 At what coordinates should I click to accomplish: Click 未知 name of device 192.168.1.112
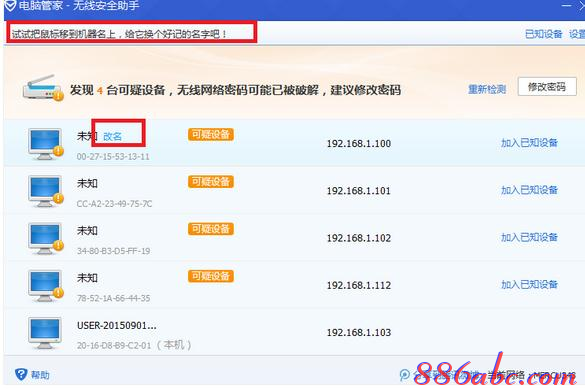point(87,278)
